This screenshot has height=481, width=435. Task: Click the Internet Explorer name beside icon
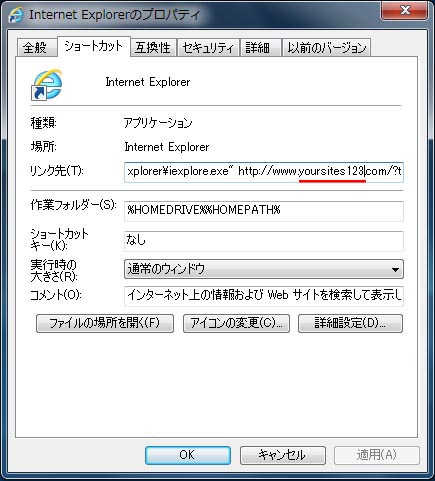[148, 82]
